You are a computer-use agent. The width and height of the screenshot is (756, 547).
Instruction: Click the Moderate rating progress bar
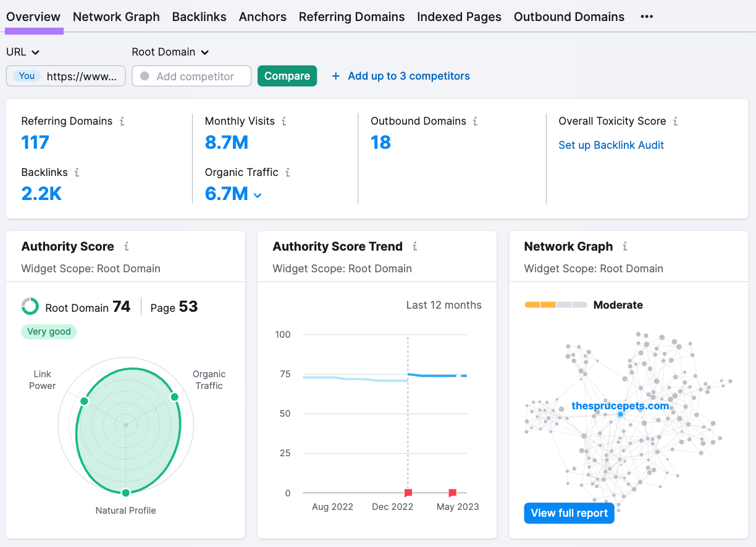(x=555, y=305)
